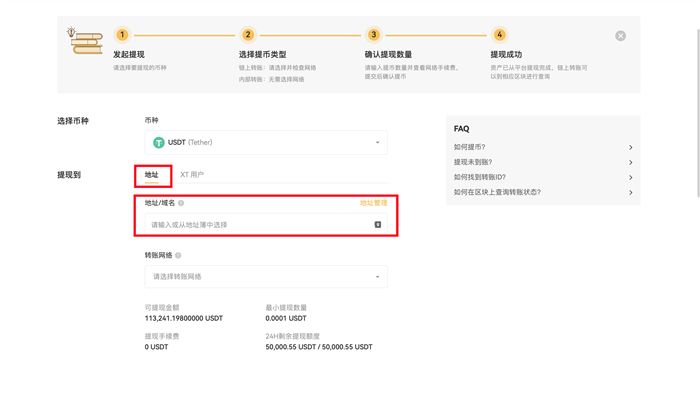Click the withdrawal address input field

[x=266, y=225]
